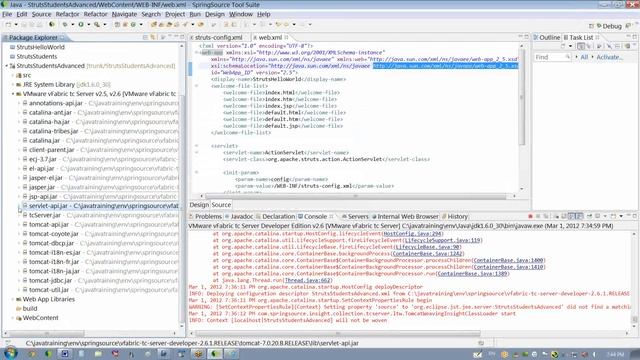The image size is (640, 360).
Task: Toggle Scroll Lock in Console toolbar
Action: coord(564,216)
